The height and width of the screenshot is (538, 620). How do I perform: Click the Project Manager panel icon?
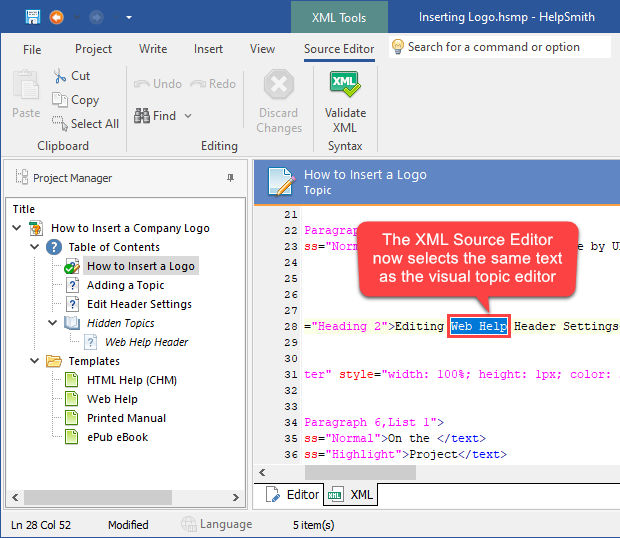pos(22,177)
